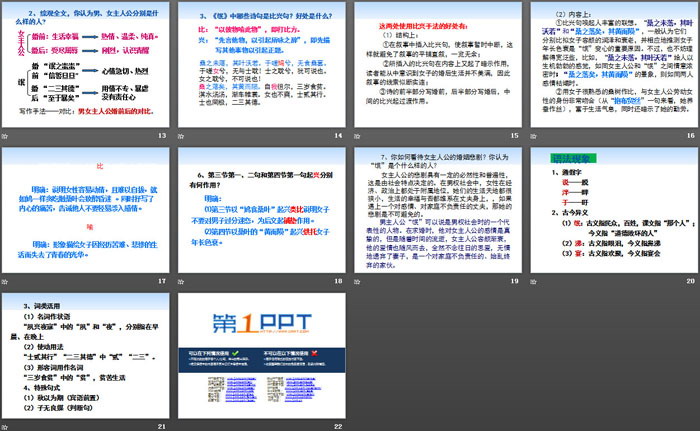Image resolution: width=700 pixels, height=431 pixels.
Task: Select slide 14 thumbnail with 比兴 question
Action: coord(262,64)
